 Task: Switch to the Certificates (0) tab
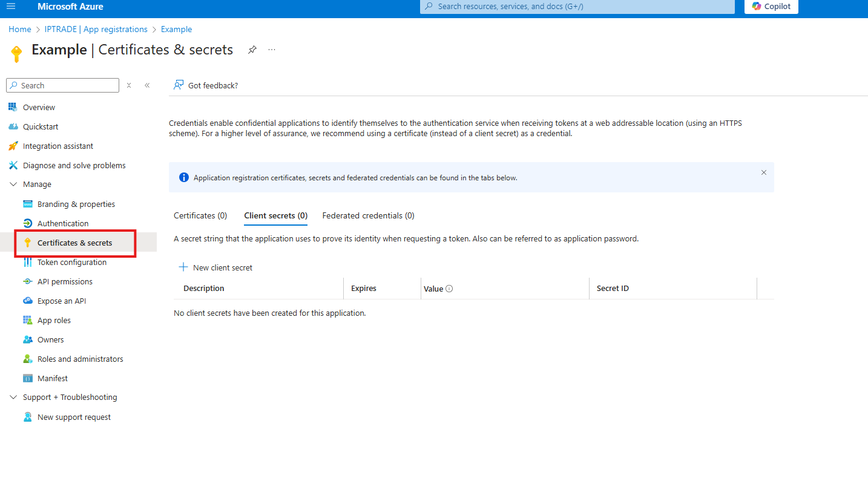click(x=200, y=215)
